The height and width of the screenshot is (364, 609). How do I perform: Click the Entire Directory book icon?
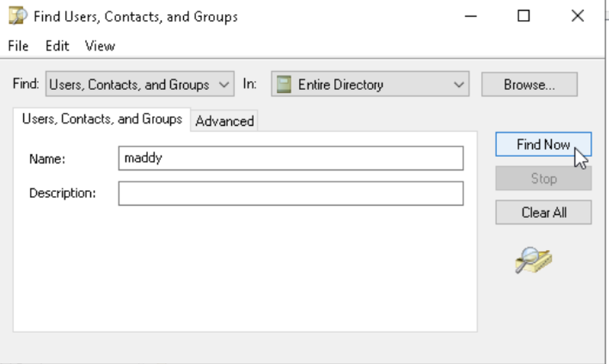click(x=284, y=84)
